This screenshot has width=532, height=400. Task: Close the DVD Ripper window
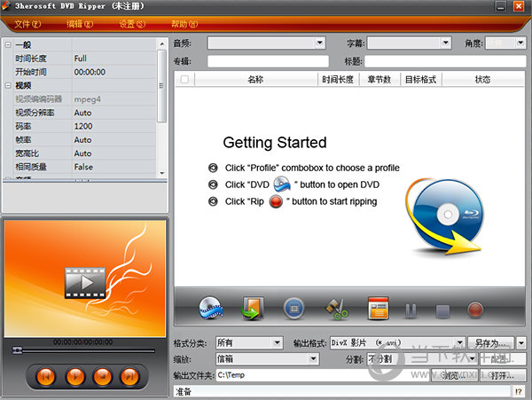click(519, 6)
